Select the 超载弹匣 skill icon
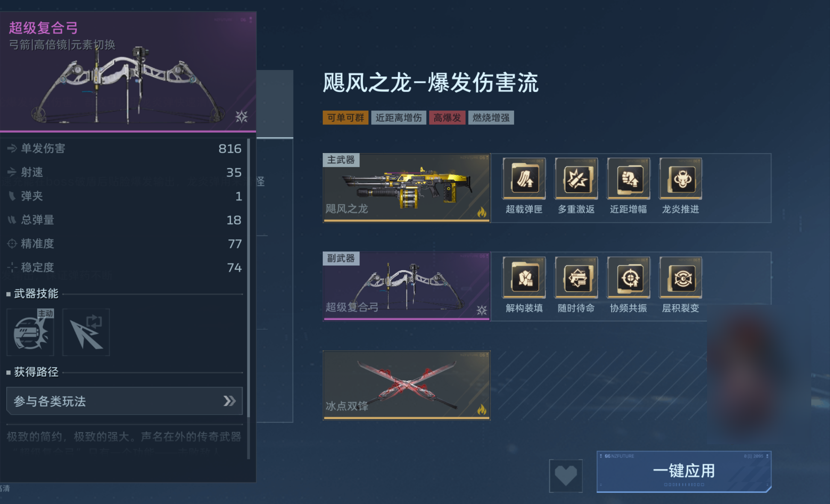Viewport: 830px width, 504px height. tap(524, 178)
